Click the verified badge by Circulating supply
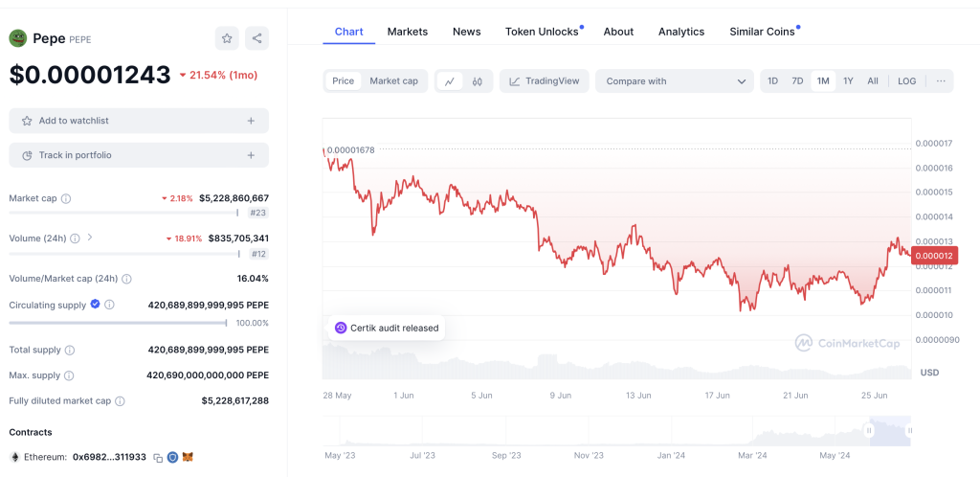This screenshot has width=980, height=477. coord(95,304)
